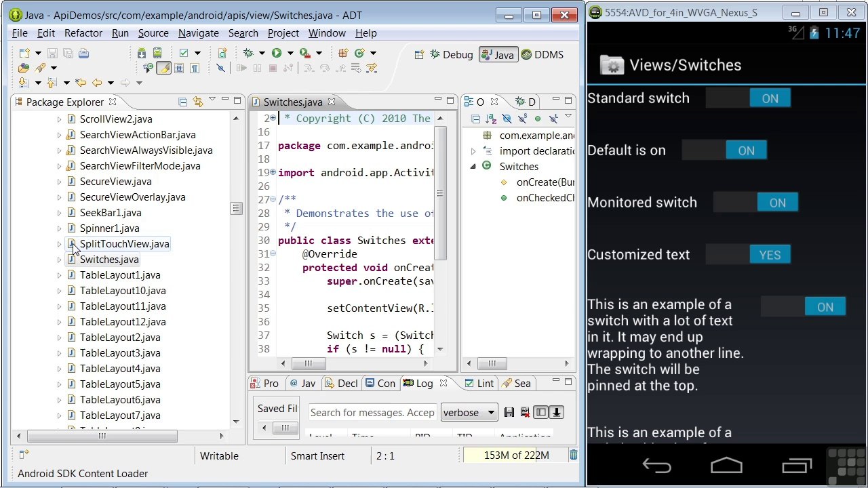Toggle Mark Occurrences highlighter button
Viewport: 868px width, 488px height.
click(x=163, y=68)
